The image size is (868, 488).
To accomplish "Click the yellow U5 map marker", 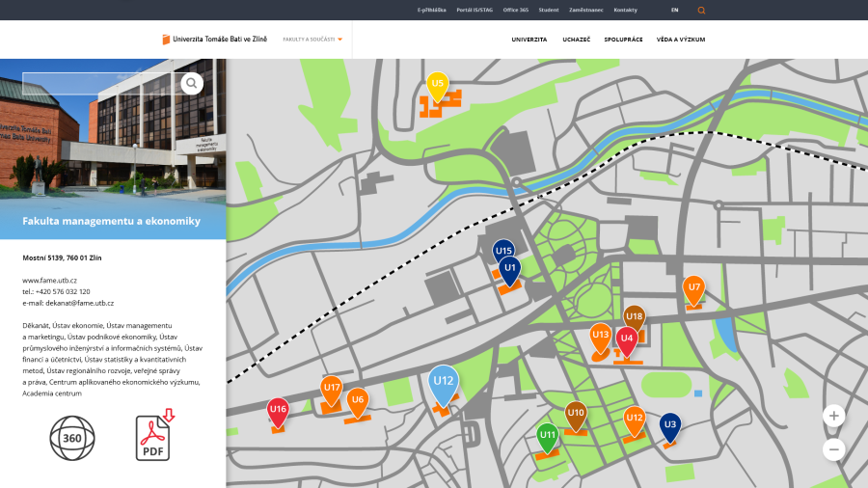I will (x=437, y=87).
